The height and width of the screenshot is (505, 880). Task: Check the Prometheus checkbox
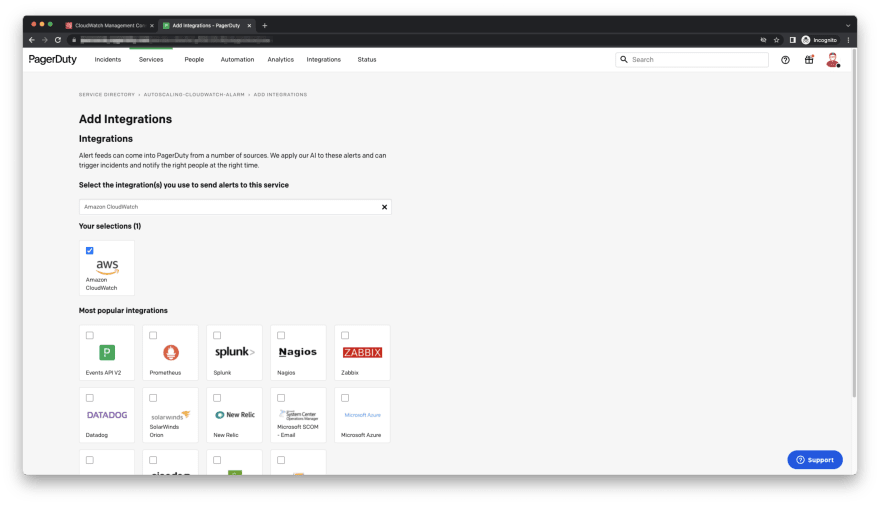tap(153, 335)
